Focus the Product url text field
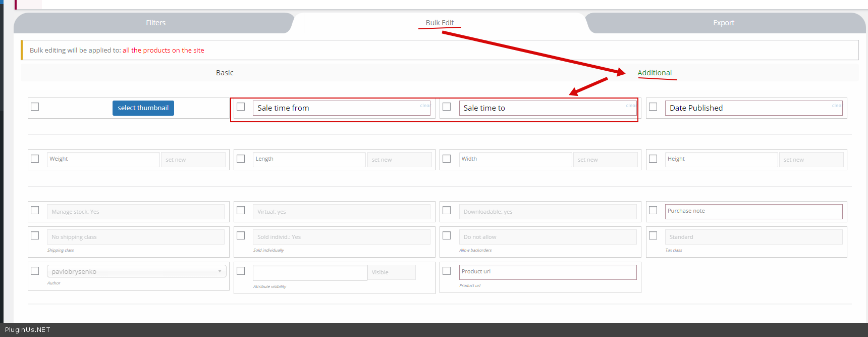This screenshot has width=868, height=337. pyautogui.click(x=548, y=272)
